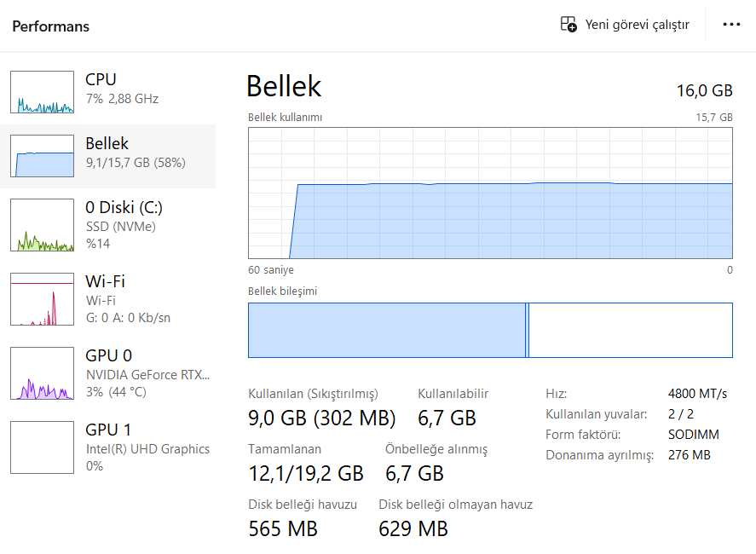Click the 9,0 GB (302 MB) used value

pos(321,418)
